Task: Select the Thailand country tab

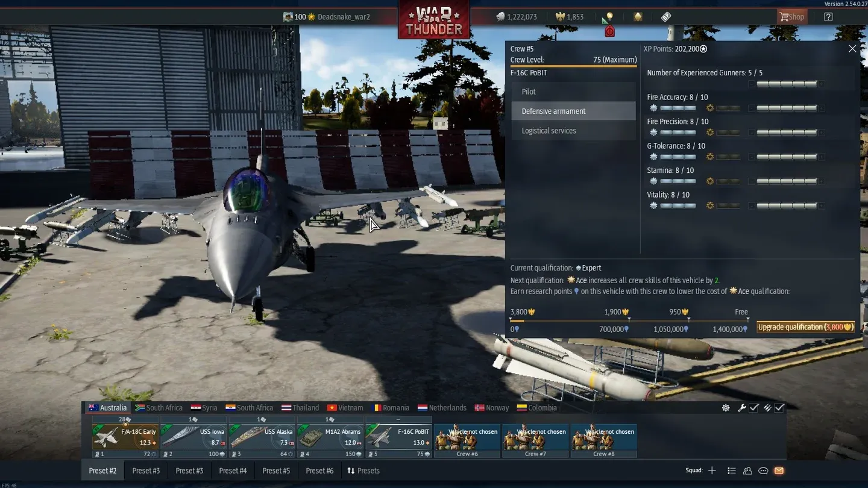Action: pos(300,408)
